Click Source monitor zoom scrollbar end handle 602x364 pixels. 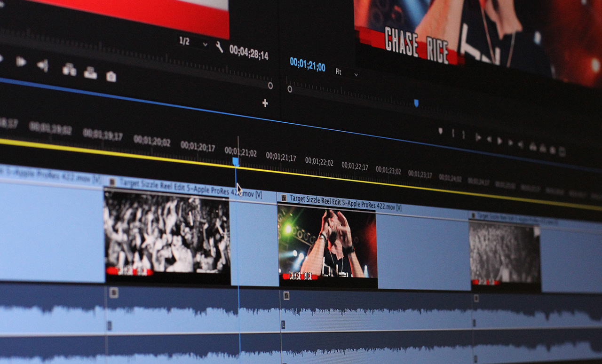point(270,86)
